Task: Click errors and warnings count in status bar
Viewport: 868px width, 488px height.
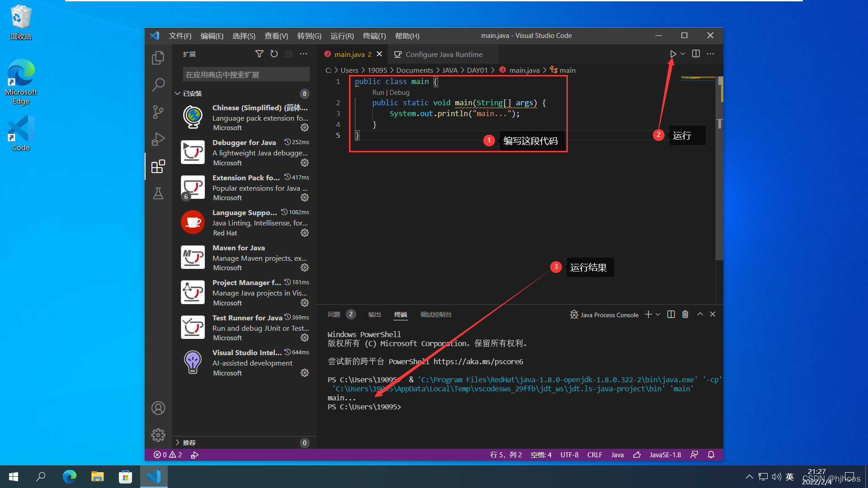Action: click(x=168, y=455)
